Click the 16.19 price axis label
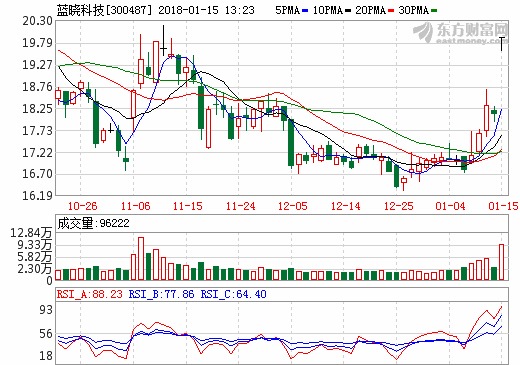Image resolution: width=520 pixels, height=365 pixels. coord(38,195)
